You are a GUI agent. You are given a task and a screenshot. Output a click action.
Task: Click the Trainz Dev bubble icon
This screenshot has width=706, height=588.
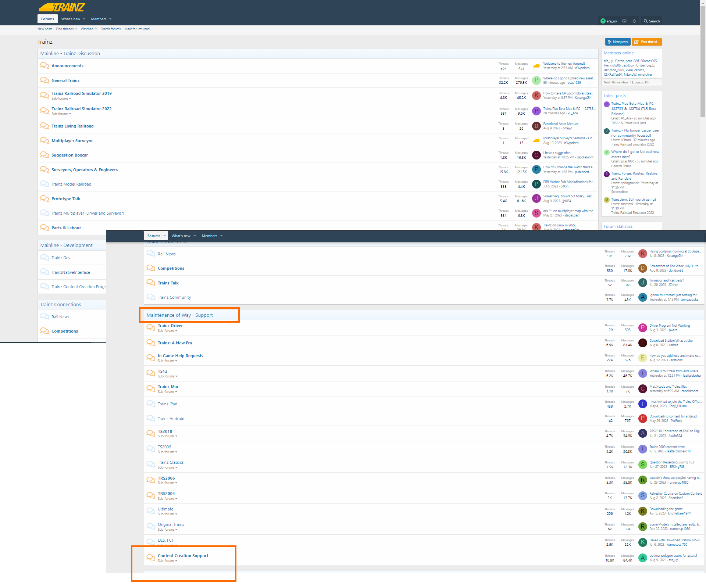[44, 258]
